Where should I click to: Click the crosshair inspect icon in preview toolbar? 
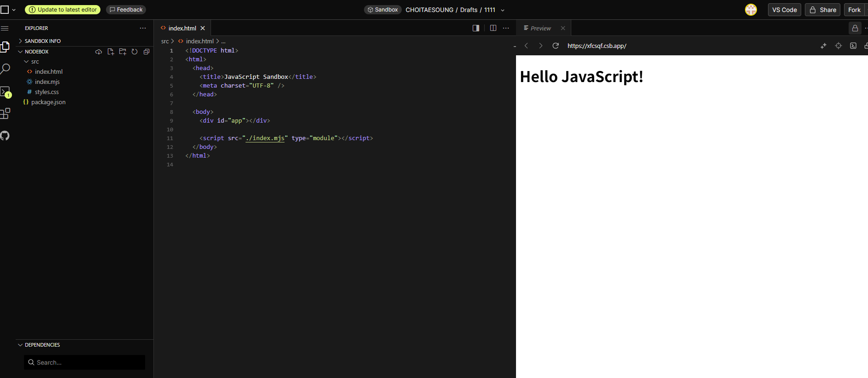point(839,46)
